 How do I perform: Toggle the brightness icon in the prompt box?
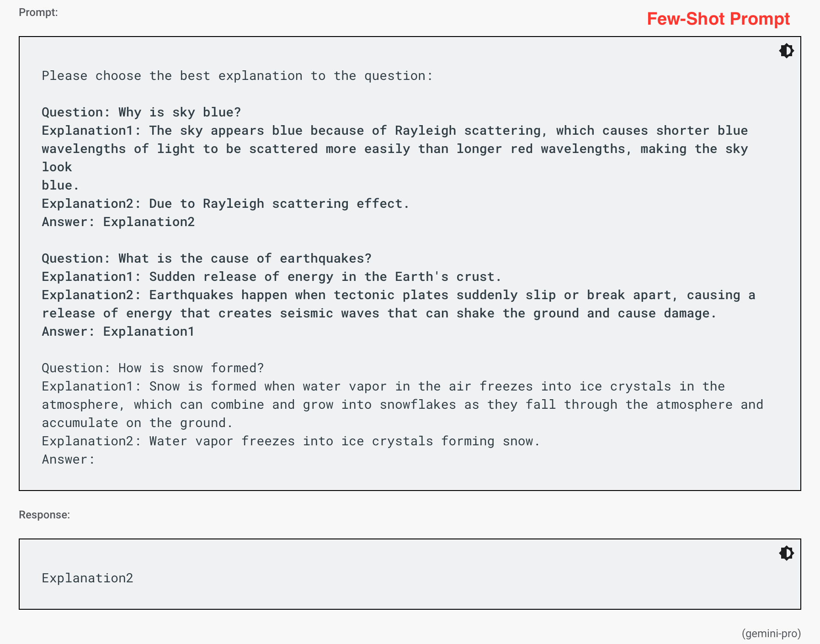(786, 51)
